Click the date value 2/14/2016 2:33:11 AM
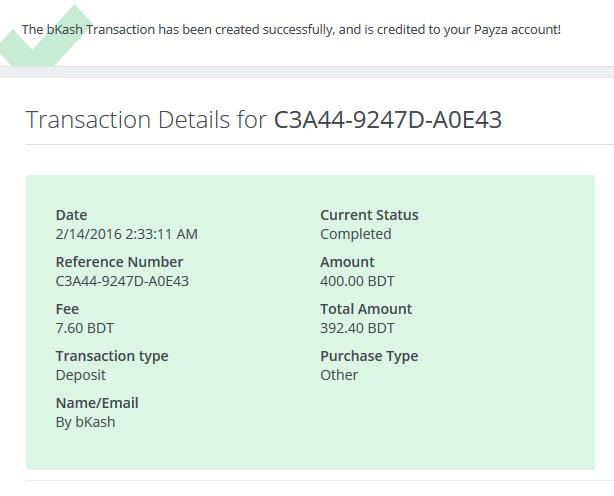Screen dimensions: 614x496 pyautogui.click(x=126, y=234)
